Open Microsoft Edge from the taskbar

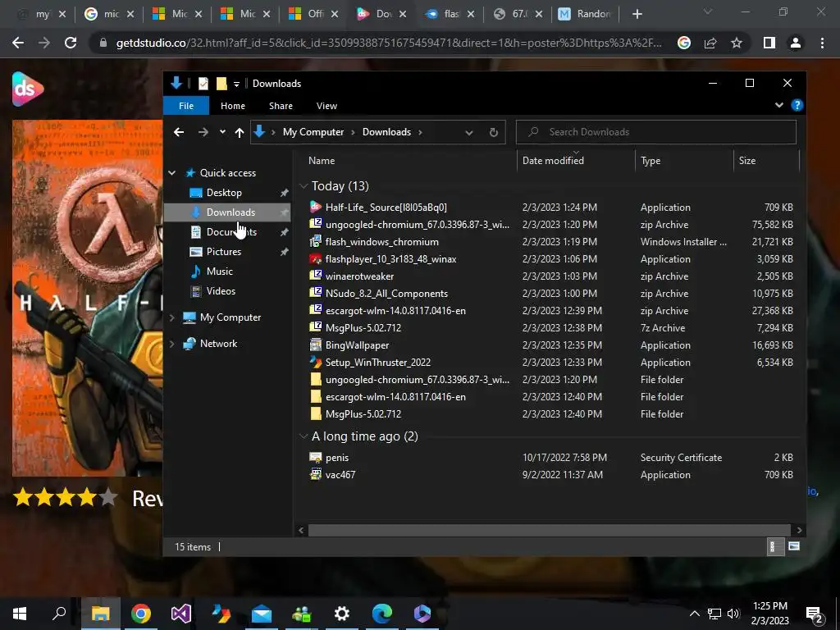[382, 614]
